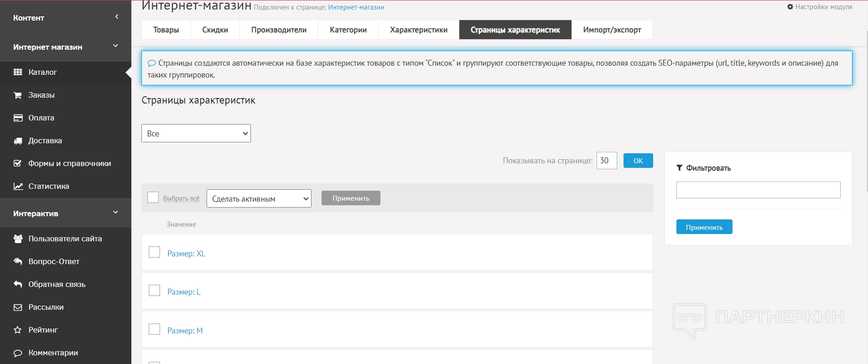
Task: Collapse the 'Интернет магазин' sidebar section
Action: [115, 46]
